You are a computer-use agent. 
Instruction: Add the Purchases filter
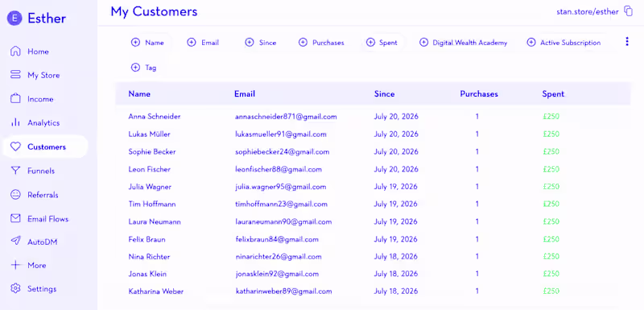pyautogui.click(x=321, y=43)
